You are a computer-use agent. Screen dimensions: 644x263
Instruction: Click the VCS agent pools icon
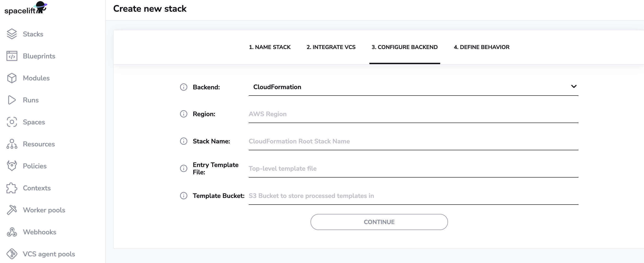(12, 254)
